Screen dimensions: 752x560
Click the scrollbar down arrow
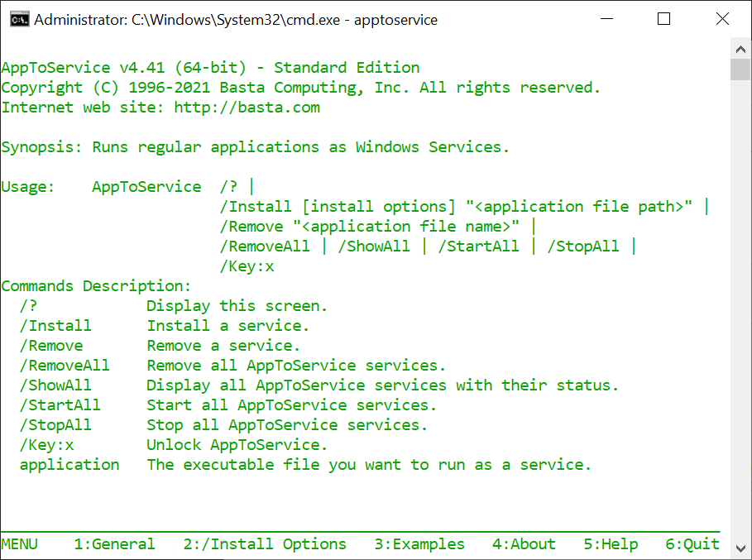[x=740, y=548]
